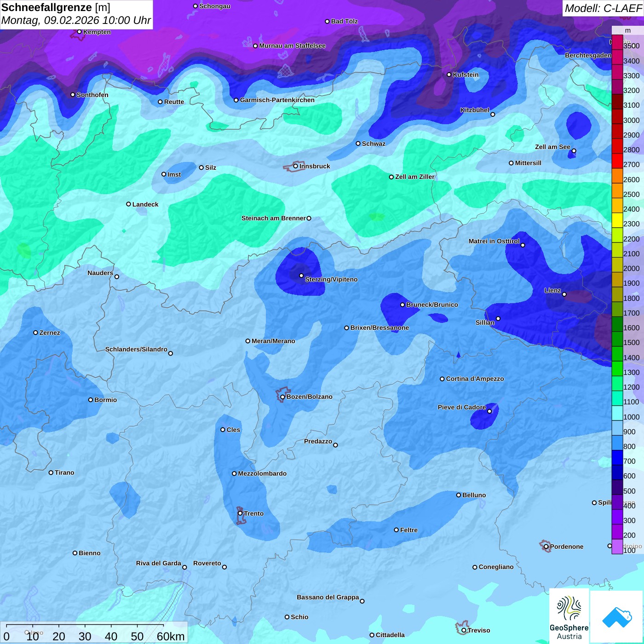The height and width of the screenshot is (644, 644).
Task: Click the Reutte label
Action: click(174, 102)
